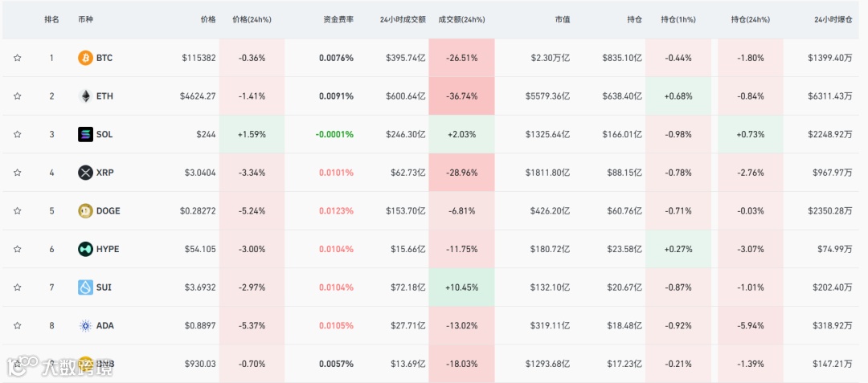Screen dimensions: 868x383
Task: Click BTC volume $395.74亿
Action: 406,58
